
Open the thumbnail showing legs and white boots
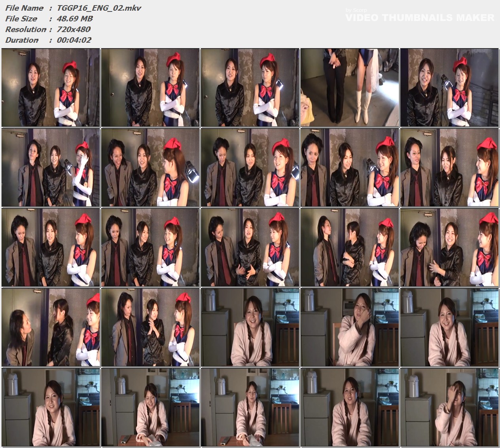[x=350, y=87]
